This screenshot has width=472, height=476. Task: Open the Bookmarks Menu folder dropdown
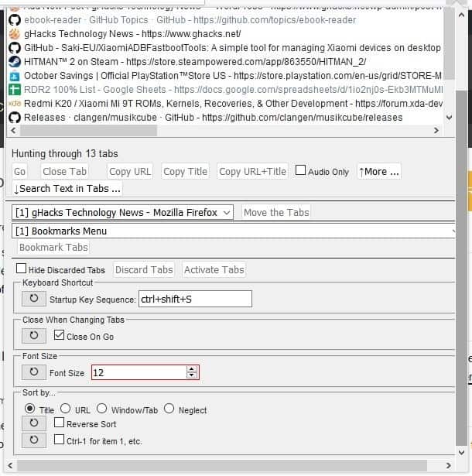point(233,231)
